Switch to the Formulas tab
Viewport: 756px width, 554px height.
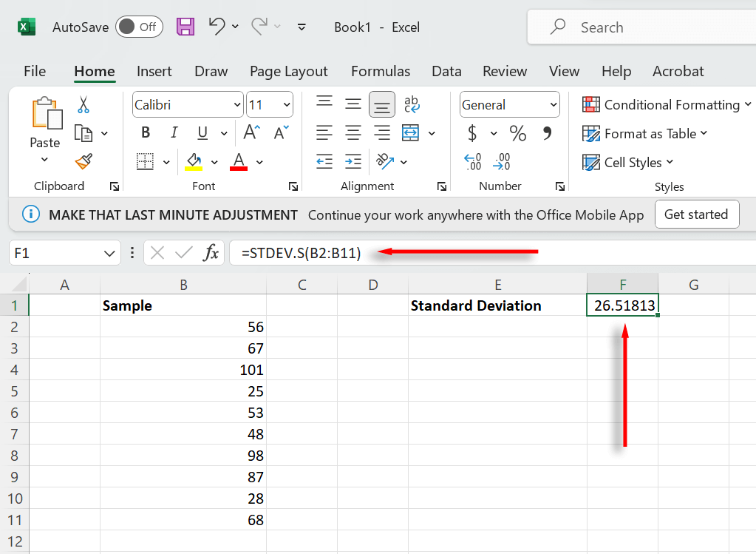point(380,72)
